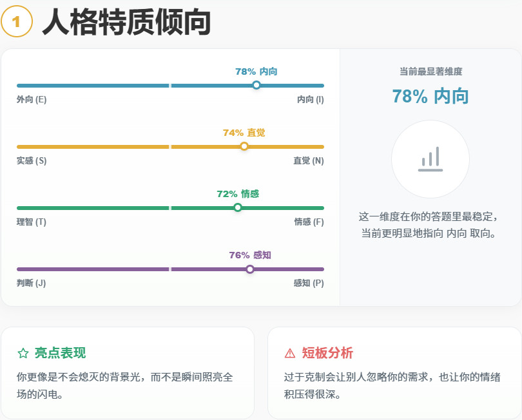Expand the 短板分析 card
The width and height of the screenshot is (522, 420).
393,372
